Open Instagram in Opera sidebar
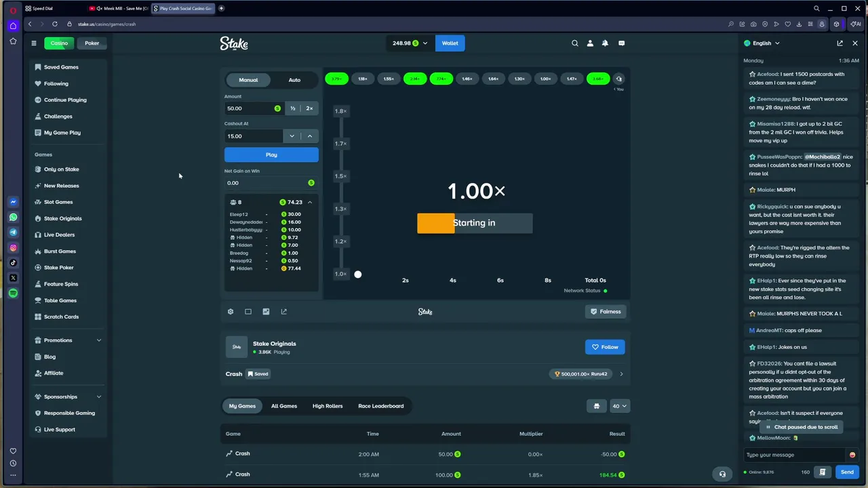The width and height of the screenshot is (868, 488). [13, 248]
